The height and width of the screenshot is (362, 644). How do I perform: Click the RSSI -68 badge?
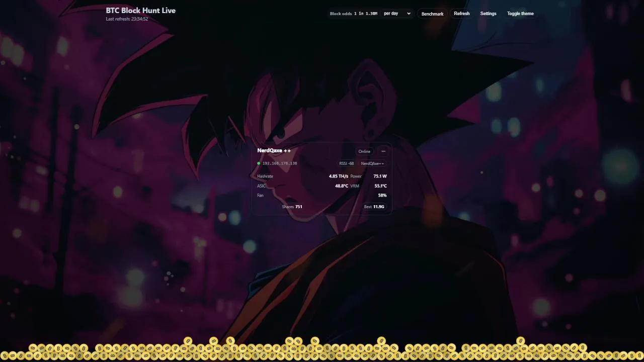347,163
